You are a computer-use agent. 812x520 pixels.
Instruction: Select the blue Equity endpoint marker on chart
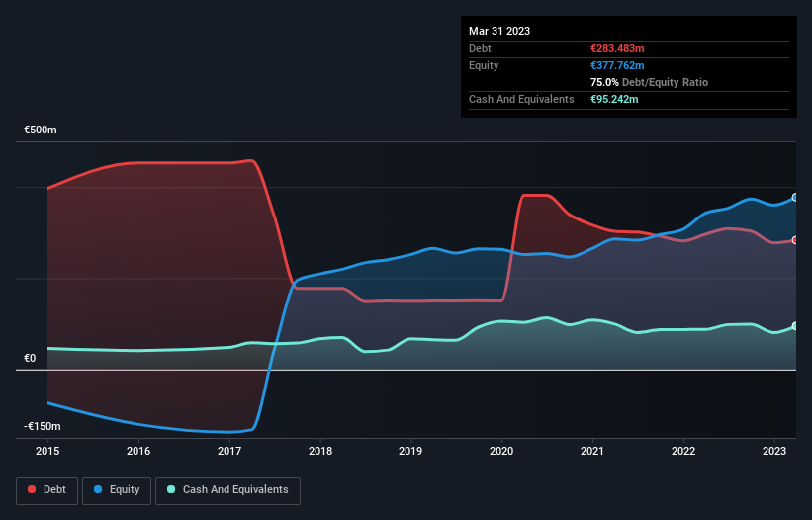[x=795, y=197]
